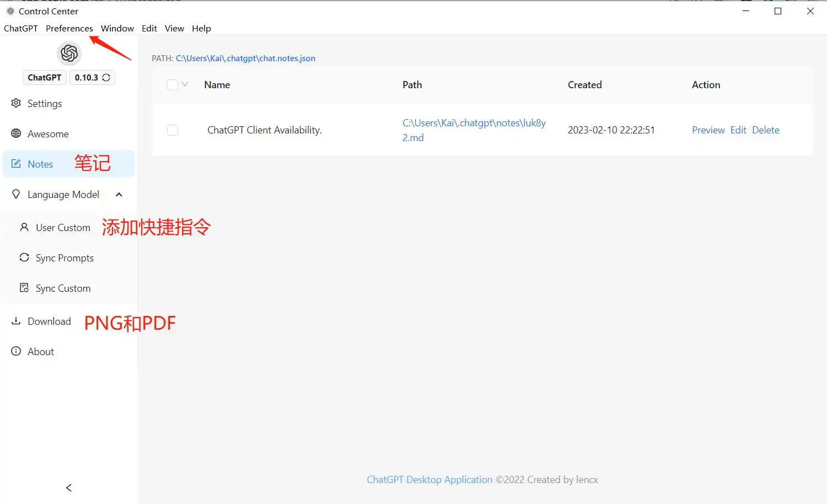Image resolution: width=827 pixels, height=504 pixels.
Task: Open the luk8y2.md note path link
Action: click(x=474, y=130)
